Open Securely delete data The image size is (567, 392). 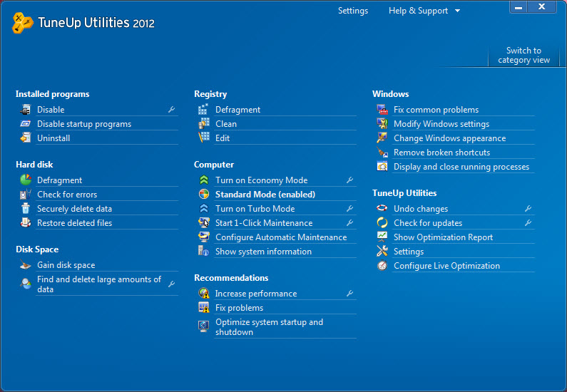[x=74, y=208]
